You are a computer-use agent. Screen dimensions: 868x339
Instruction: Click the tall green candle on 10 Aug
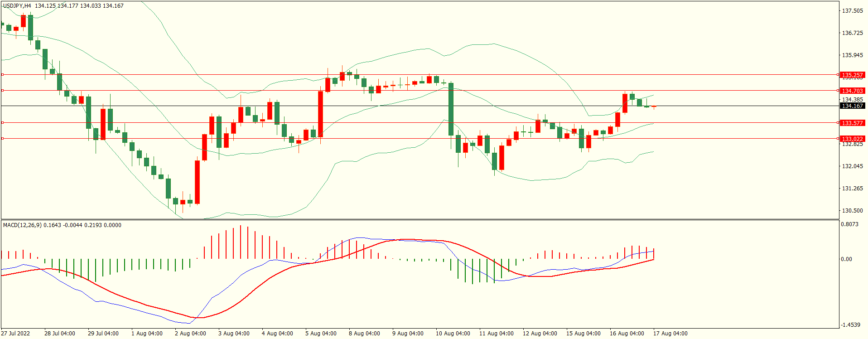pos(451,109)
